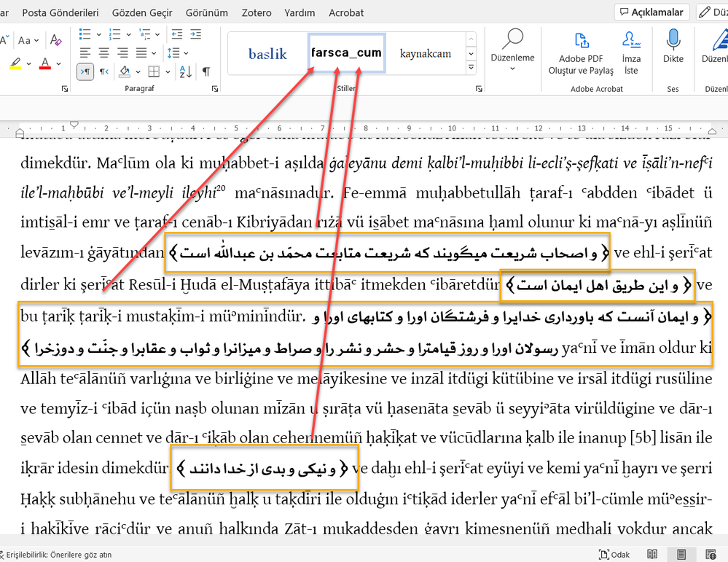The height and width of the screenshot is (562, 728).
Task: Expand multilevel list options arrow
Action: [x=157, y=34]
